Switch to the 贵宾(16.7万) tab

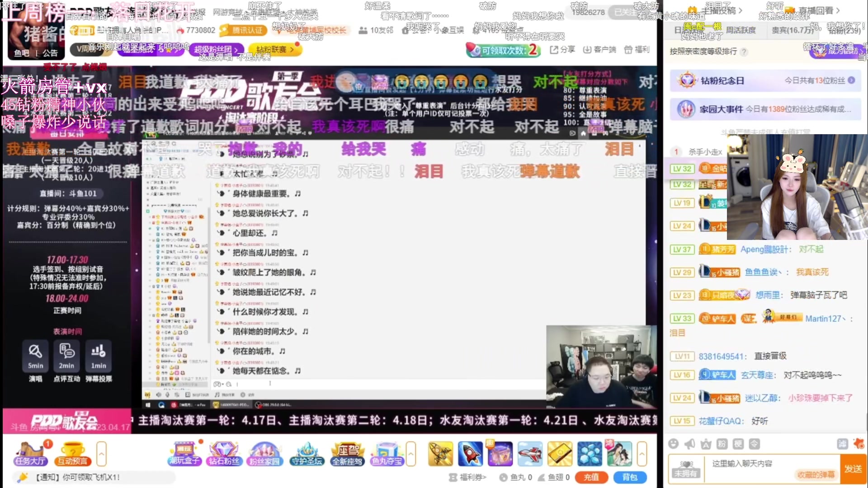point(793,30)
